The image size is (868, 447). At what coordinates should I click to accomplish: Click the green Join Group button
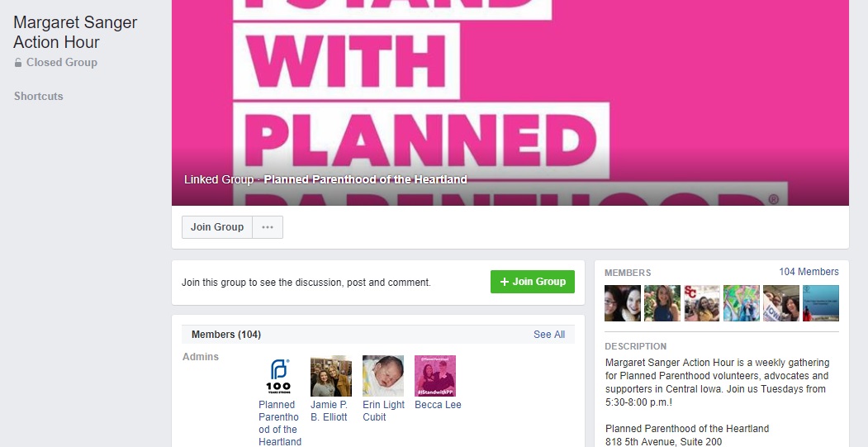(533, 282)
